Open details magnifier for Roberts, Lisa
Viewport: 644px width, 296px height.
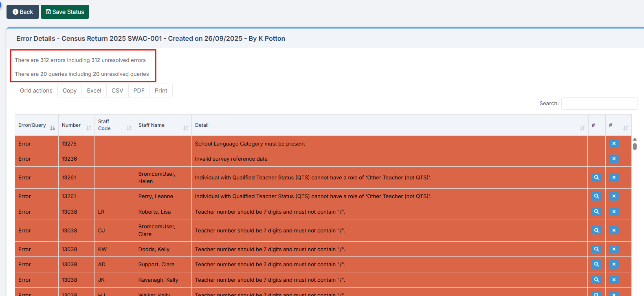596,212
